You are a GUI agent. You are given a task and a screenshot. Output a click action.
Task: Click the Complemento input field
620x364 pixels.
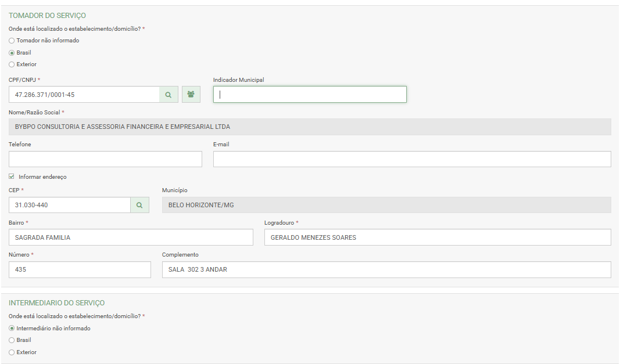pos(386,269)
